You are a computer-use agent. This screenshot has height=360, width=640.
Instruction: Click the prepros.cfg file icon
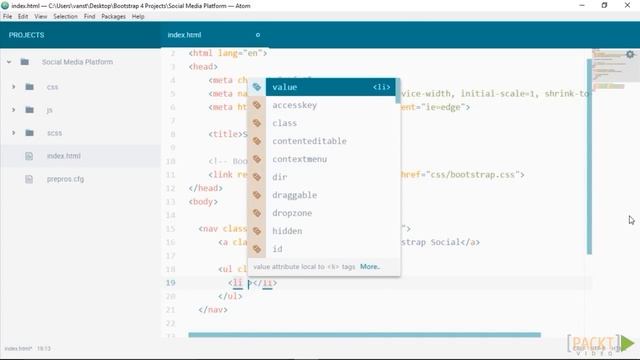pyautogui.click(x=29, y=179)
